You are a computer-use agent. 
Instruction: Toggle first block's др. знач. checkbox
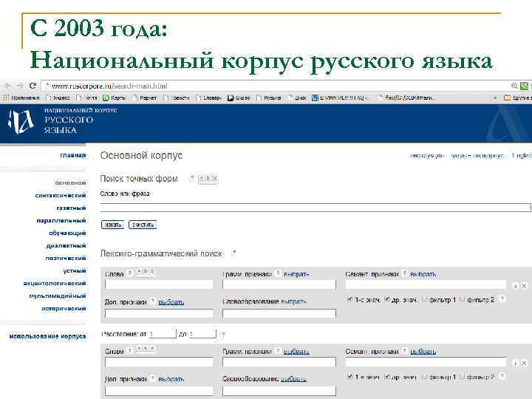386,299
